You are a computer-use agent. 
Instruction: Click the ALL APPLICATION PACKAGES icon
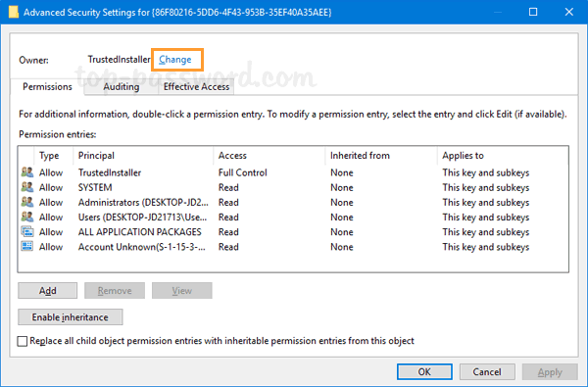27,232
